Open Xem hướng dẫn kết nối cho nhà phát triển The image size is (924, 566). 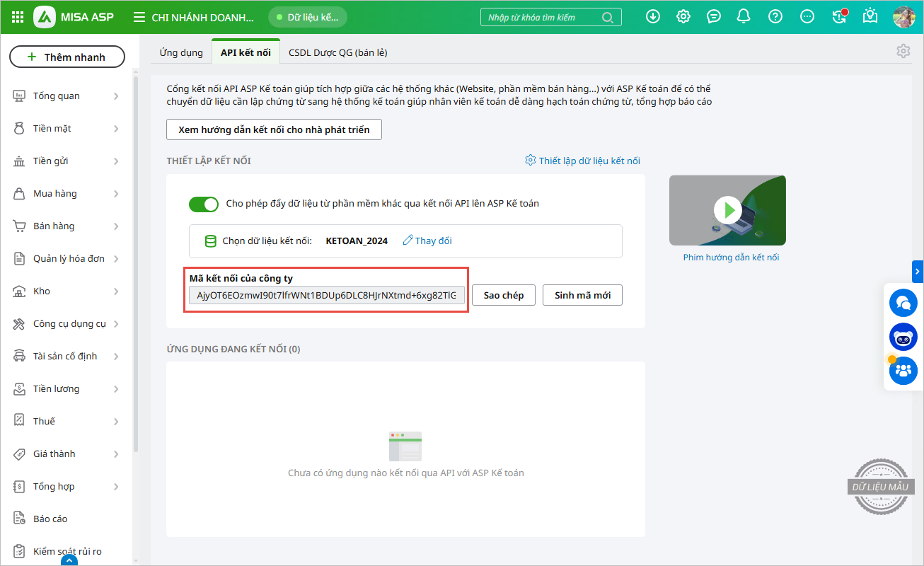pos(274,129)
